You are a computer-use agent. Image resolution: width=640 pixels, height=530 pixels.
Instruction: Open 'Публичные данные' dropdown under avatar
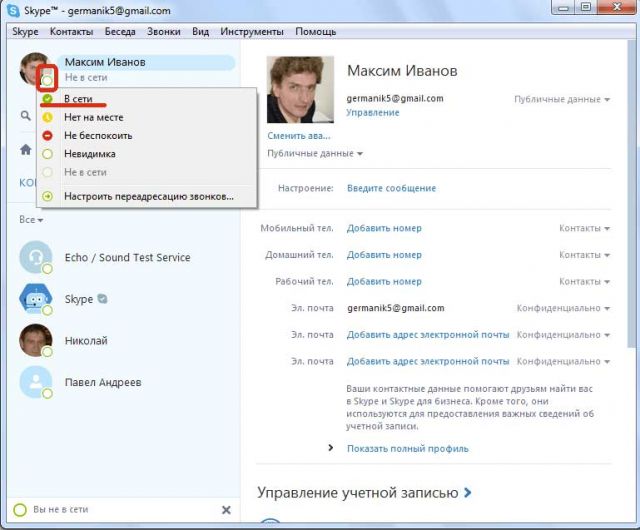click(x=315, y=154)
